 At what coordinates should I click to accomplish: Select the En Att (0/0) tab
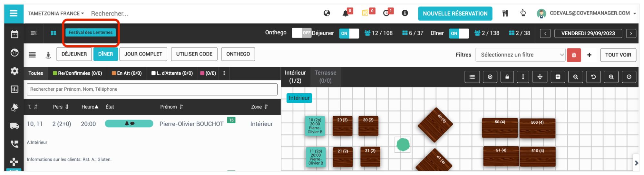click(127, 73)
